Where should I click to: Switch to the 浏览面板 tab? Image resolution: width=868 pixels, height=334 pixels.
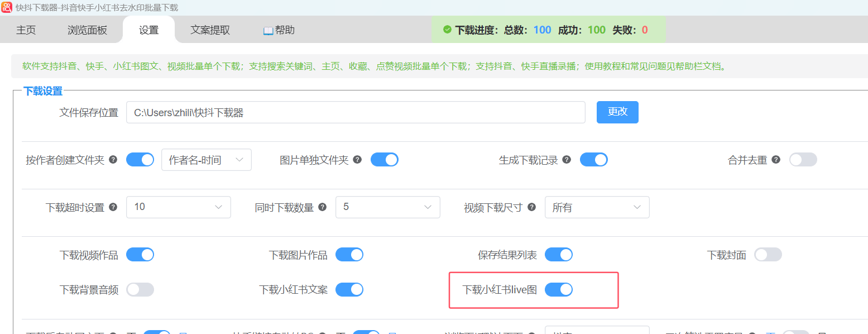pos(87,30)
